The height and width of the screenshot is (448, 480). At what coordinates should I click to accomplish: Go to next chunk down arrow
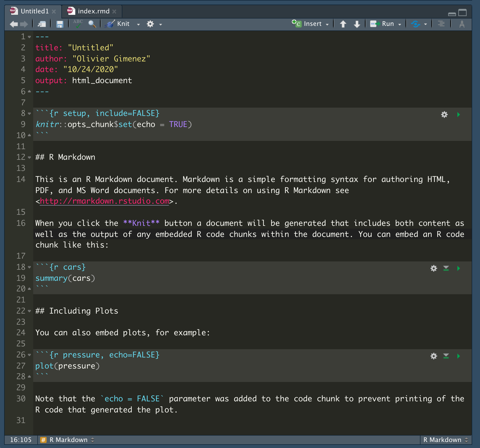pyautogui.click(x=357, y=24)
